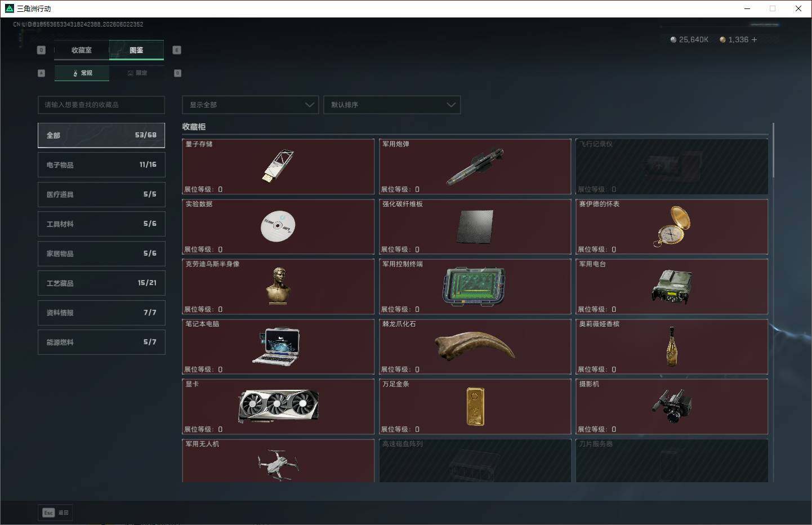The width and height of the screenshot is (812, 525).
Task: Click the Q key hint icon
Action: point(41,50)
